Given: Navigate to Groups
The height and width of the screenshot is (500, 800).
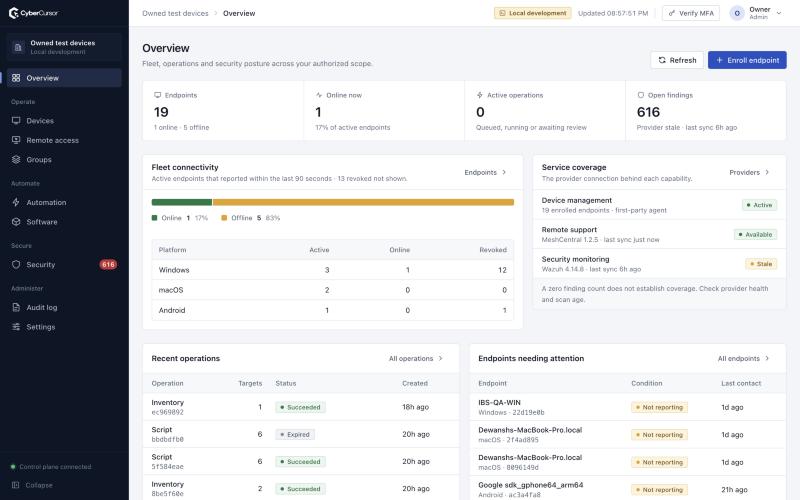Looking at the screenshot, I should (x=64, y=160).
